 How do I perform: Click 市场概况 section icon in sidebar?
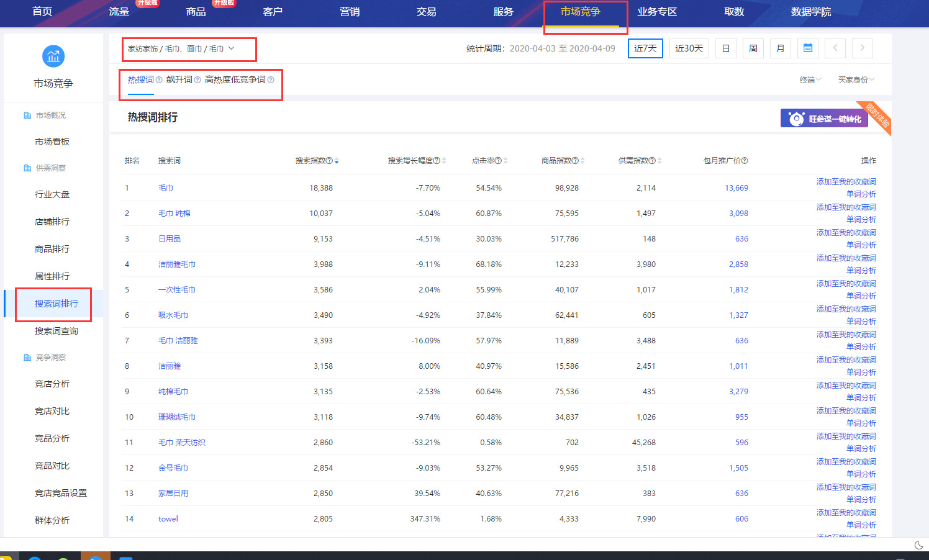pos(27,115)
